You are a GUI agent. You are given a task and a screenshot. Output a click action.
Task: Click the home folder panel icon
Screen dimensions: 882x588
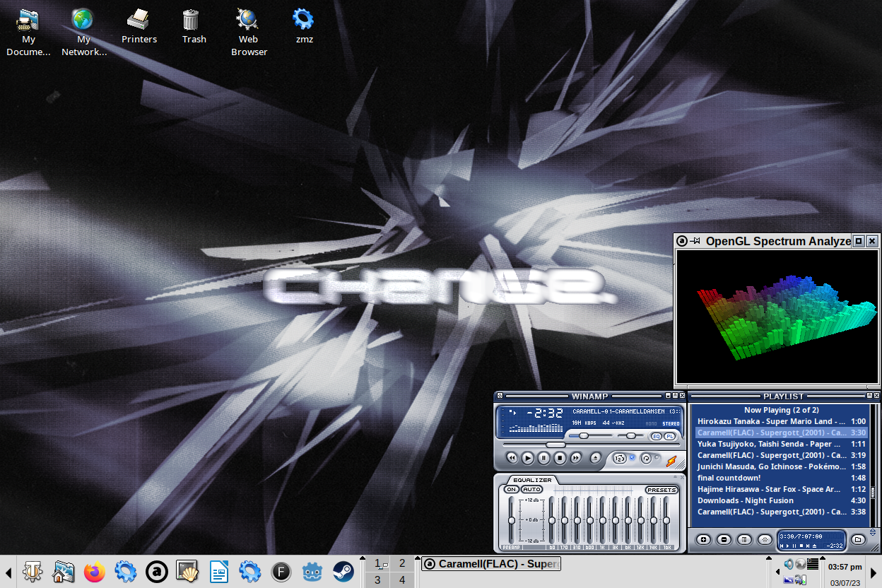(x=64, y=572)
